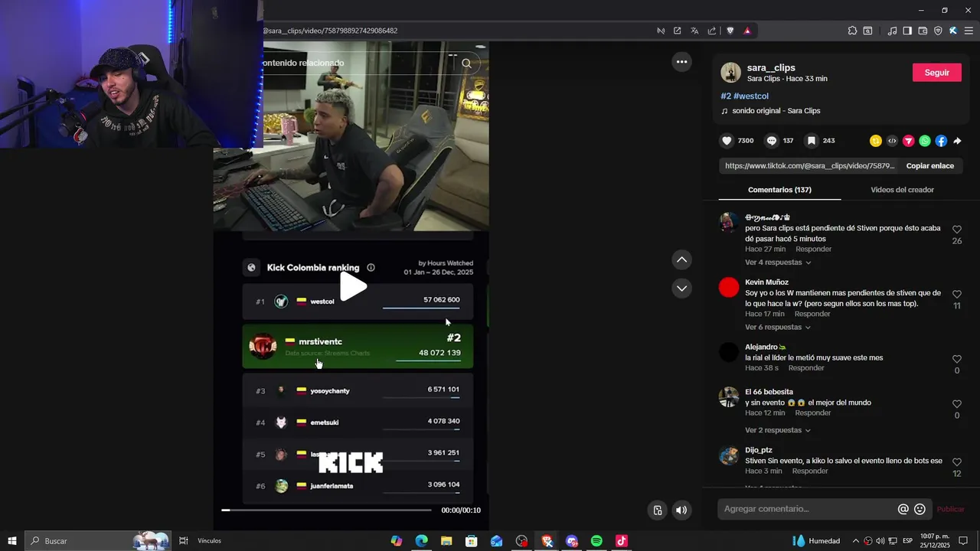
Task: Open comments via speech bubble icon
Action: 772,141
